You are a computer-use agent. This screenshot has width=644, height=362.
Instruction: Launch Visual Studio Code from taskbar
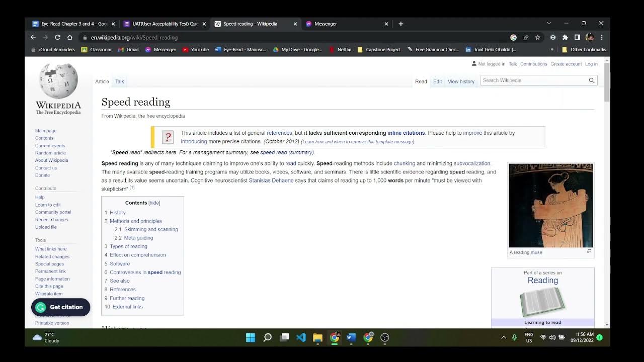(301, 337)
